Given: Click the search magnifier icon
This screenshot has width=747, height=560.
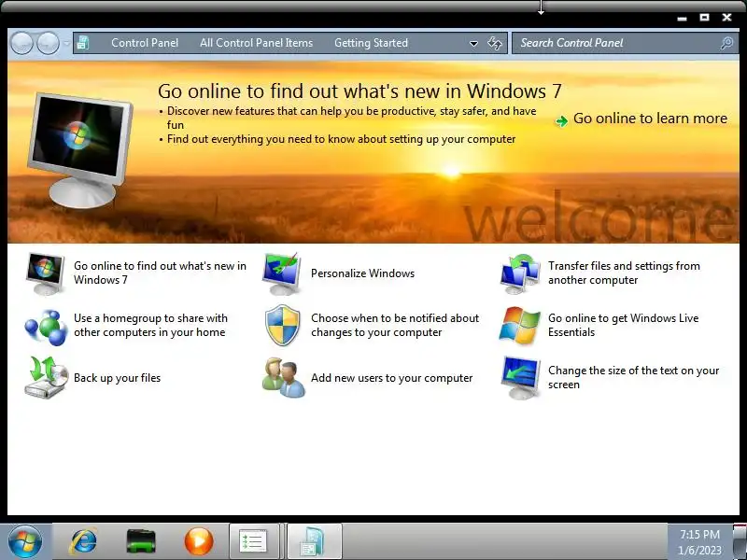Looking at the screenshot, I should click(x=727, y=43).
